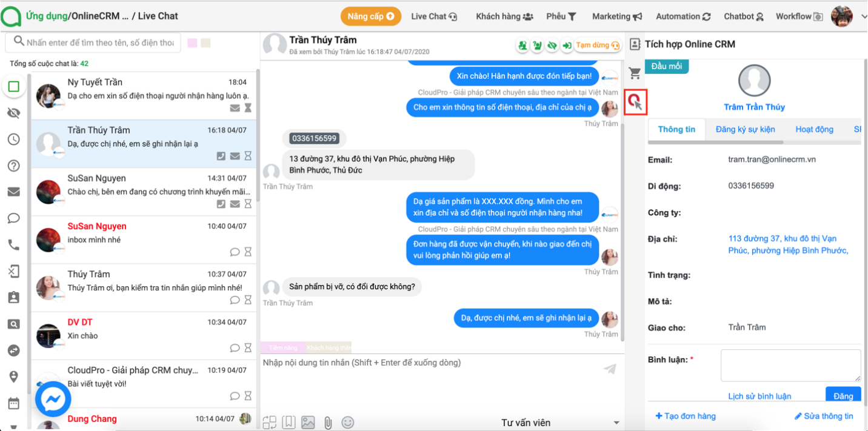Toggle the green crossed-eye icon in chat header

pos(552,45)
